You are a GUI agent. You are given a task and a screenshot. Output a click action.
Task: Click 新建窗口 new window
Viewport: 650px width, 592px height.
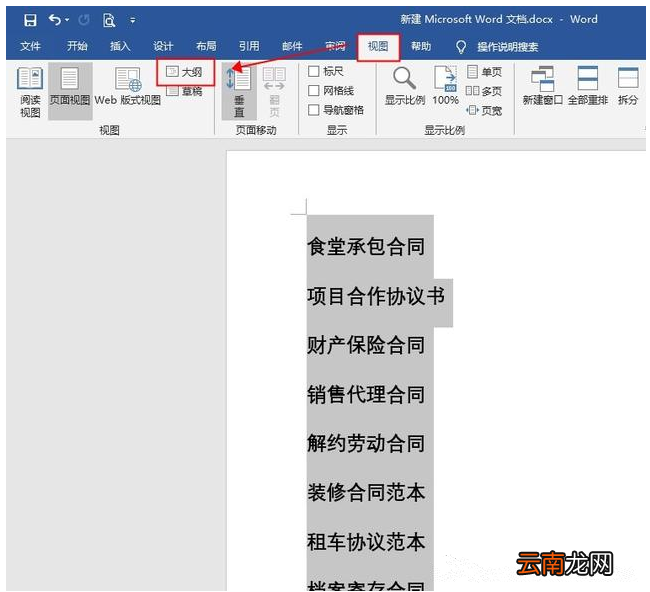coord(543,86)
